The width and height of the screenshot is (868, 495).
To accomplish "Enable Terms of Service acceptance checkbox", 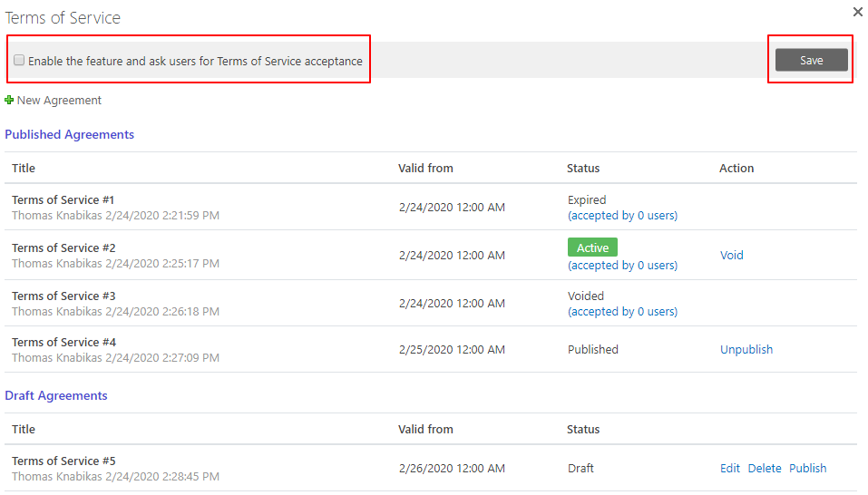I will coord(19,60).
